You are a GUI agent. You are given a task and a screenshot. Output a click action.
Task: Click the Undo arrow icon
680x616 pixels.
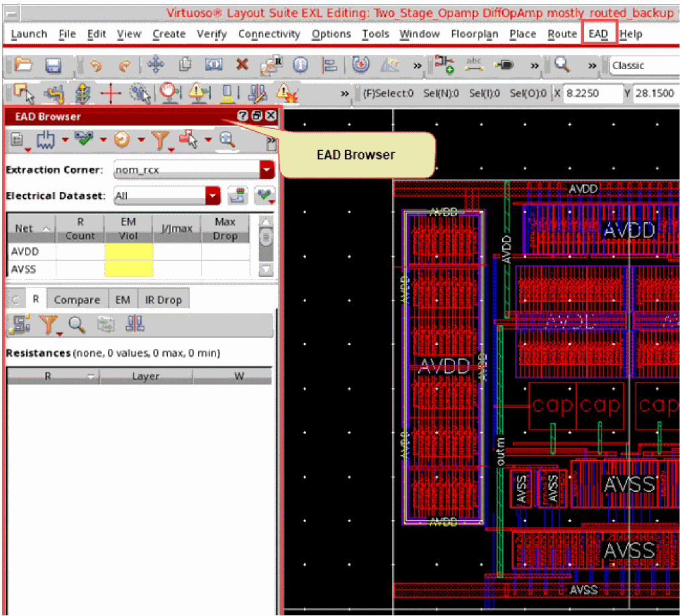click(96, 65)
